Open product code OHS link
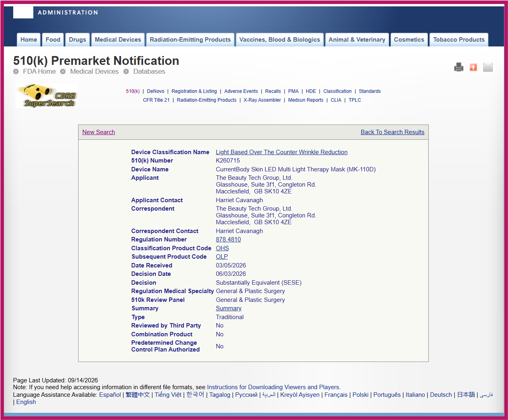The image size is (508, 420). pyautogui.click(x=222, y=248)
